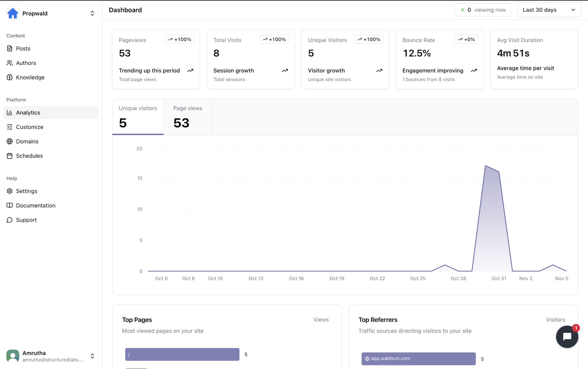The image size is (588, 369).
Task: Open the Support chat icon
Action: [9, 220]
